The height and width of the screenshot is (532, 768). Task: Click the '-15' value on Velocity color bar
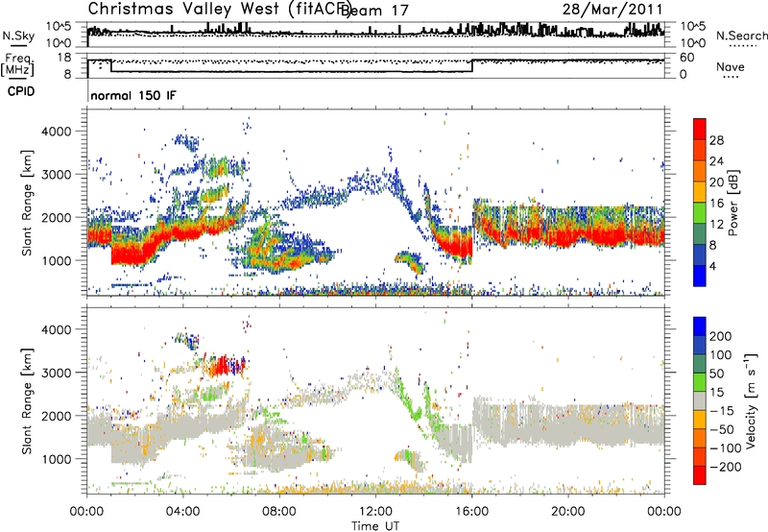point(722,411)
